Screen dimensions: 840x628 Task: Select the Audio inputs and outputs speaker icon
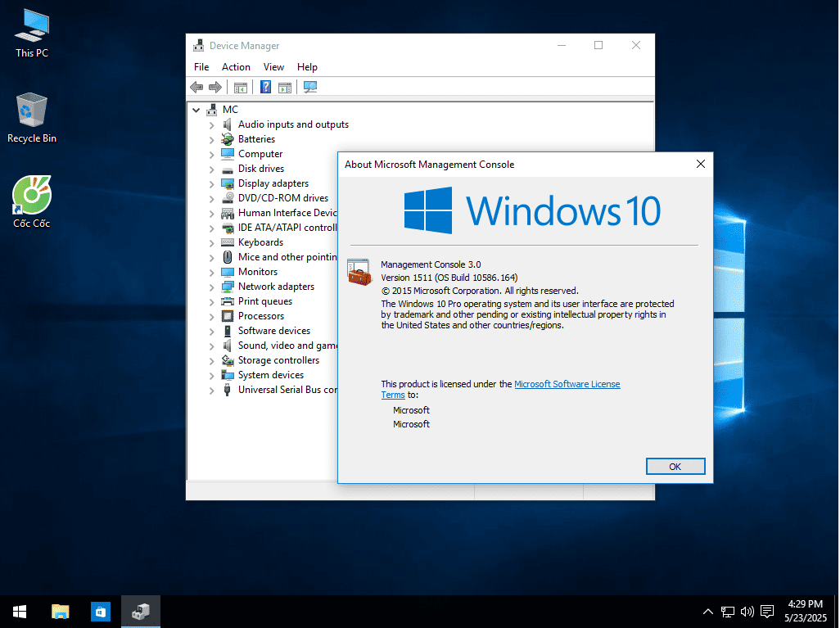coord(228,124)
